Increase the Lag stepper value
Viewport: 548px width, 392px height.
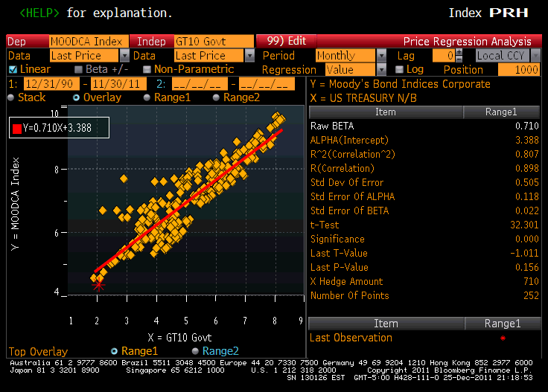tap(459, 52)
